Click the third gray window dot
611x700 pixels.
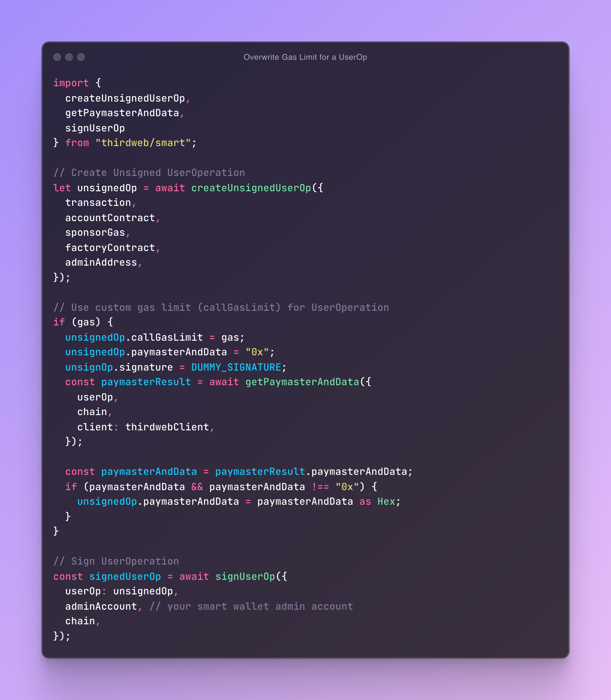pos(81,57)
